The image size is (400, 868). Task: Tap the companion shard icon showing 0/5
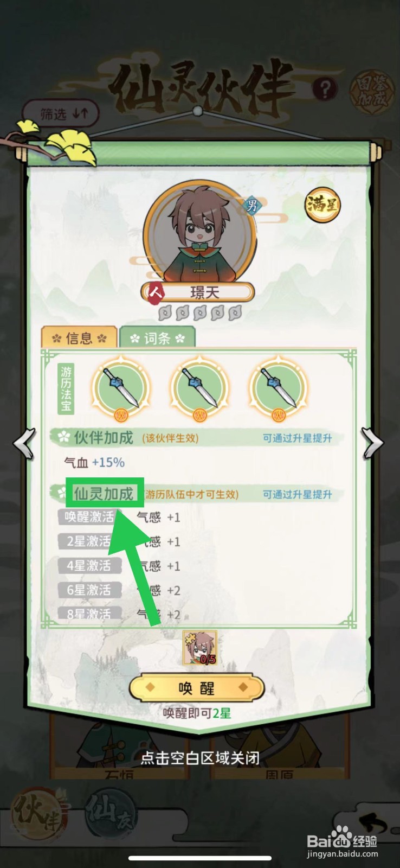coord(199,648)
